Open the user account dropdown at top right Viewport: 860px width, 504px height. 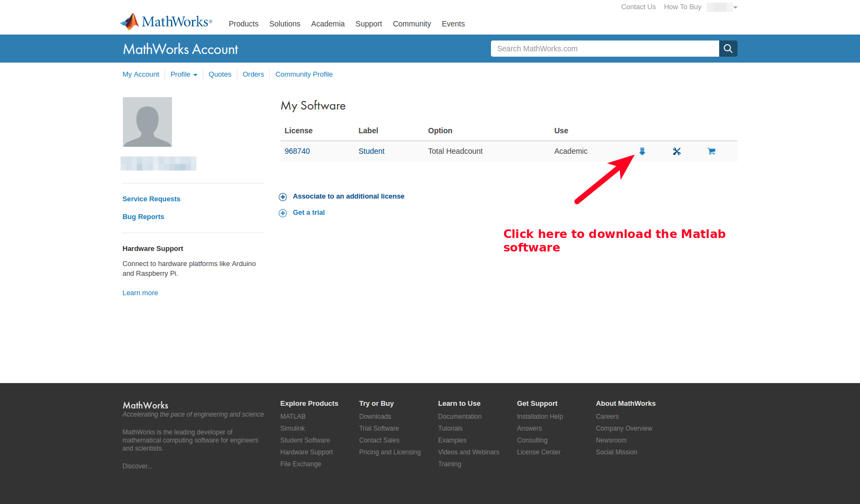[722, 7]
